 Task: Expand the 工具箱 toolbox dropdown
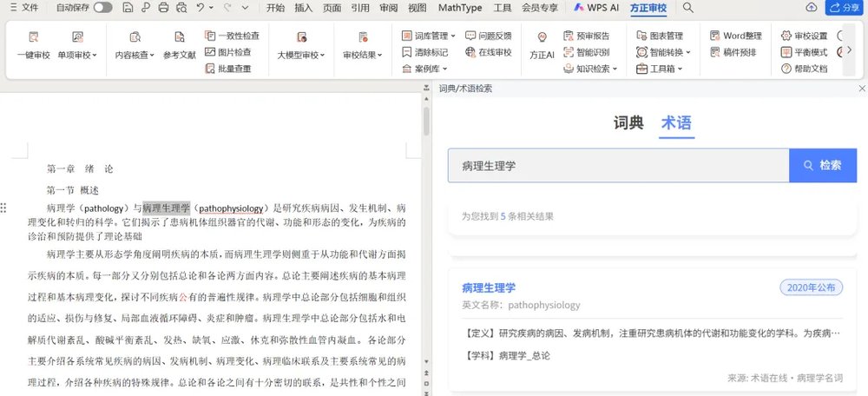click(660, 69)
